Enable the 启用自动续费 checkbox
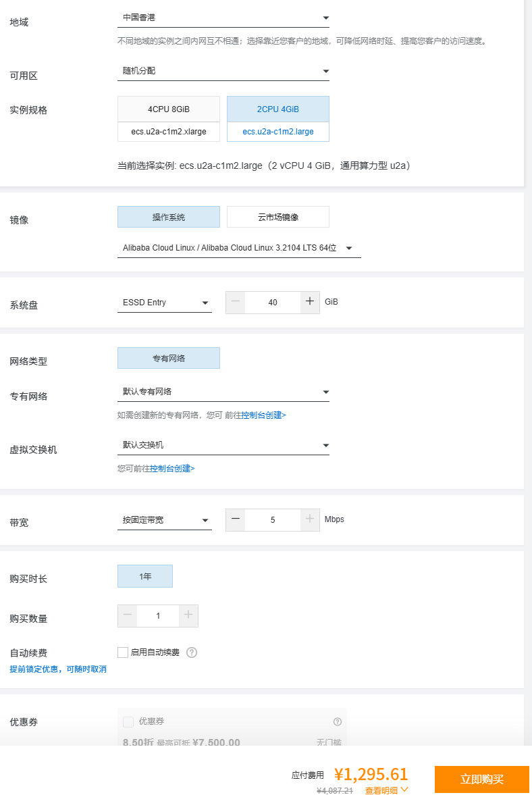Screen dimensions: 532x795 (123, 652)
